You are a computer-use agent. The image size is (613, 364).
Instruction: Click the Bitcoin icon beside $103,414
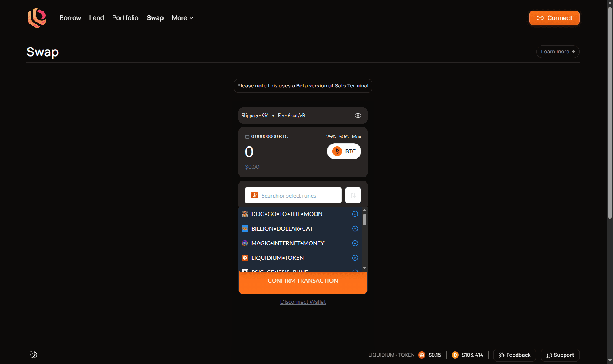[x=455, y=355]
